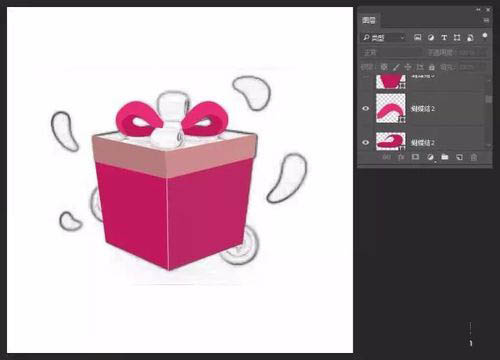Screen dimensions: 500x360
Task: Toggle layer filtering on/off switch
Action: point(485,35)
